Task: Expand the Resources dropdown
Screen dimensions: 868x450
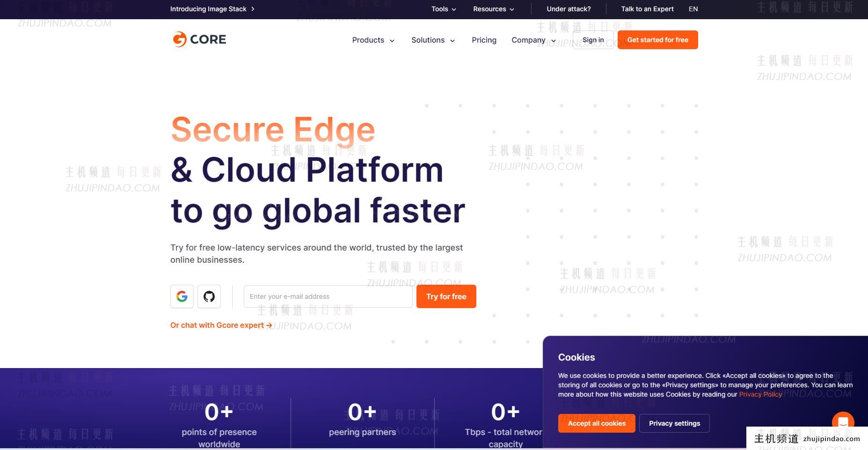Action: 494,9
